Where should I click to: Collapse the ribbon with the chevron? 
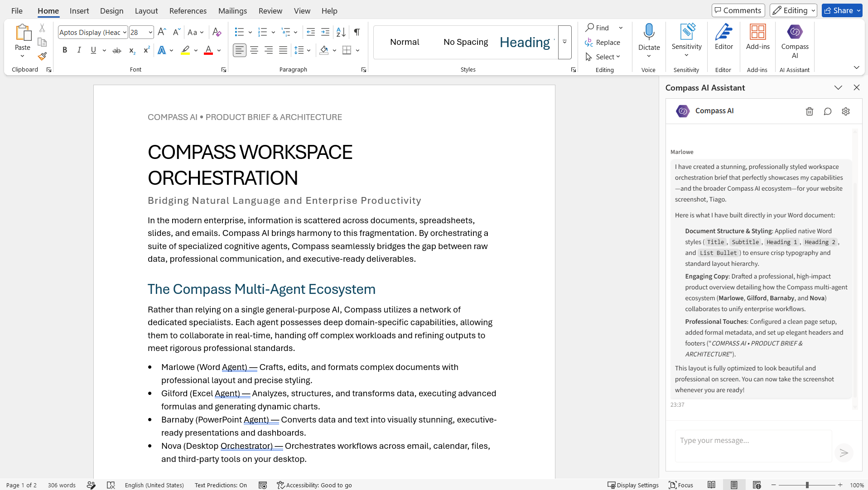pyautogui.click(x=856, y=67)
